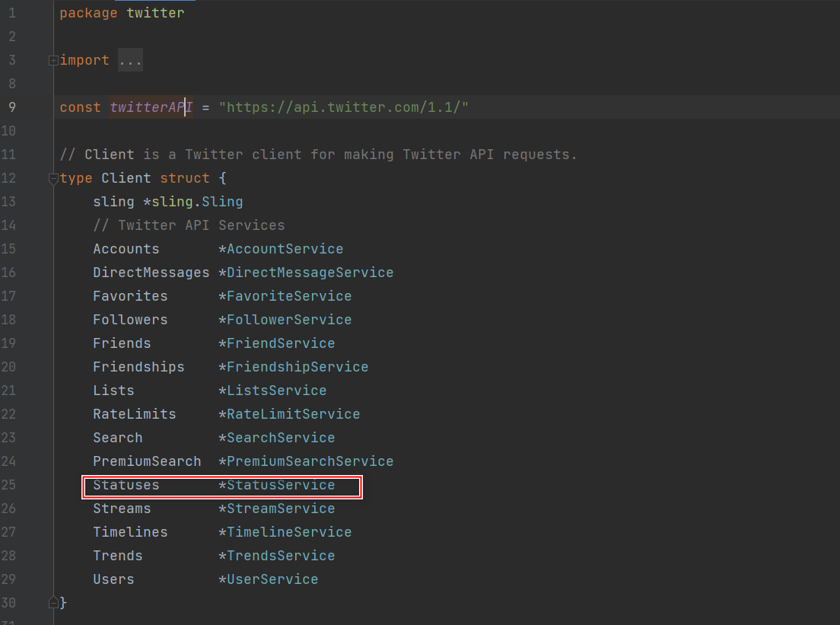The image size is (840, 625).
Task: Click line number 12 in the gutter
Action: click(8, 178)
